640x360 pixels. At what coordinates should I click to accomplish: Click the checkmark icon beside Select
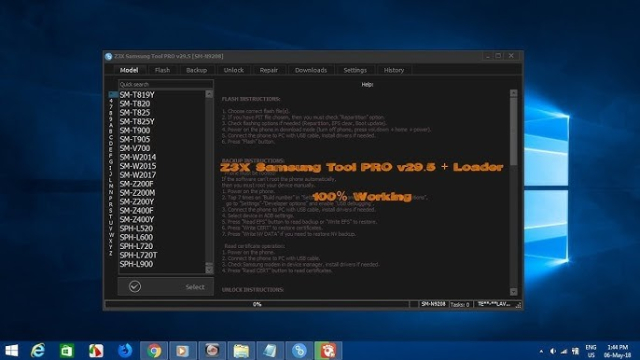(x=135, y=287)
